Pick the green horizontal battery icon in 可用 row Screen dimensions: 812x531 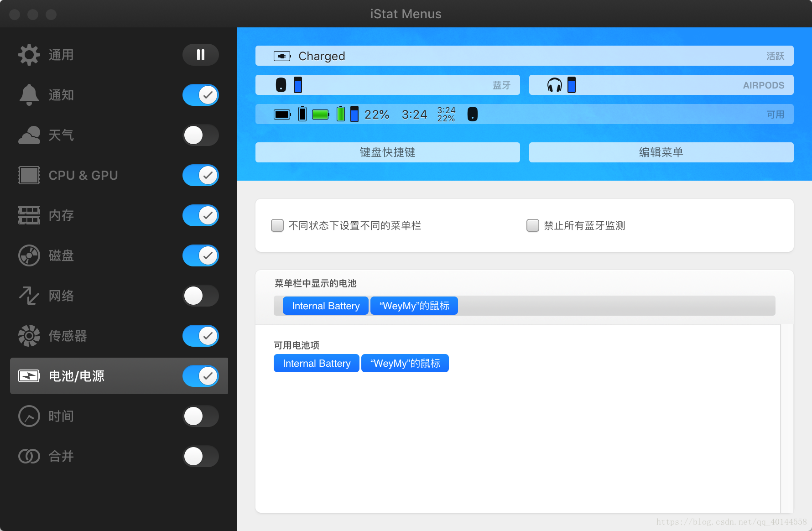321,114
